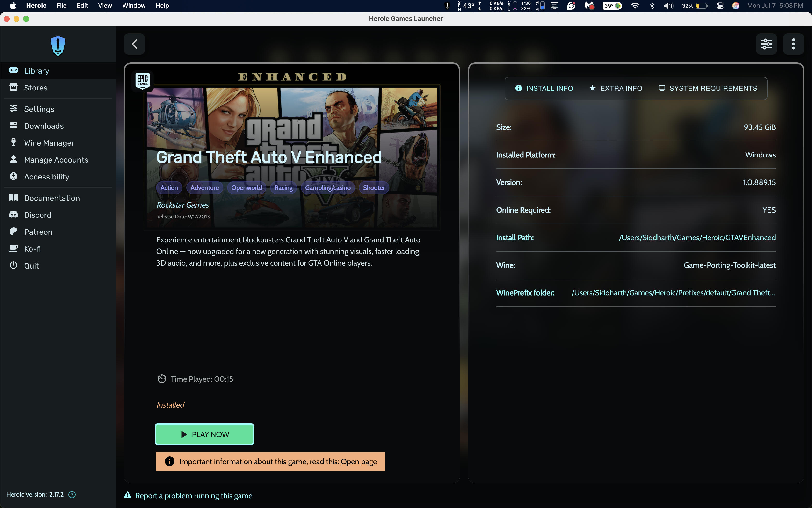The height and width of the screenshot is (508, 812).
Task: Switch to the SYSTEM REQUIREMENTS tab
Action: pyautogui.click(x=708, y=88)
